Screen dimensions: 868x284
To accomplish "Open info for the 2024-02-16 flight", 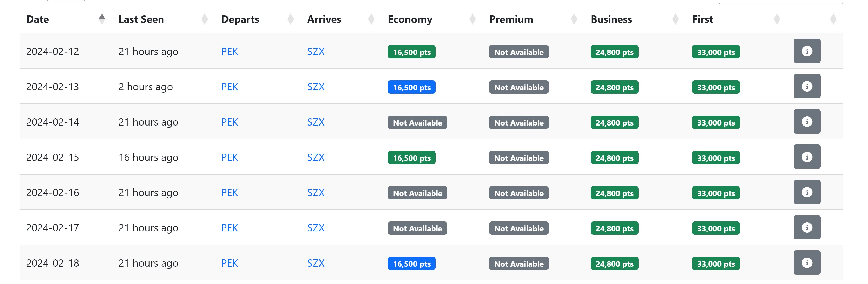I will click(807, 192).
